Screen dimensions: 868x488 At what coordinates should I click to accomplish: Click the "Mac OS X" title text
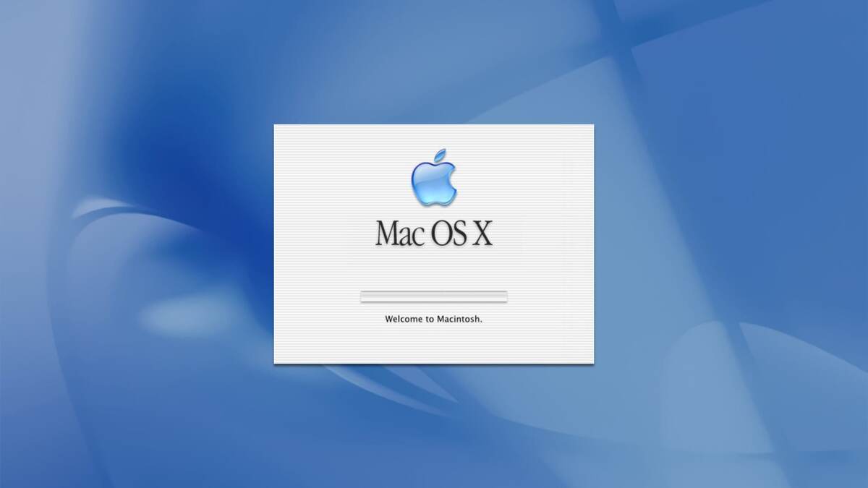click(x=434, y=234)
